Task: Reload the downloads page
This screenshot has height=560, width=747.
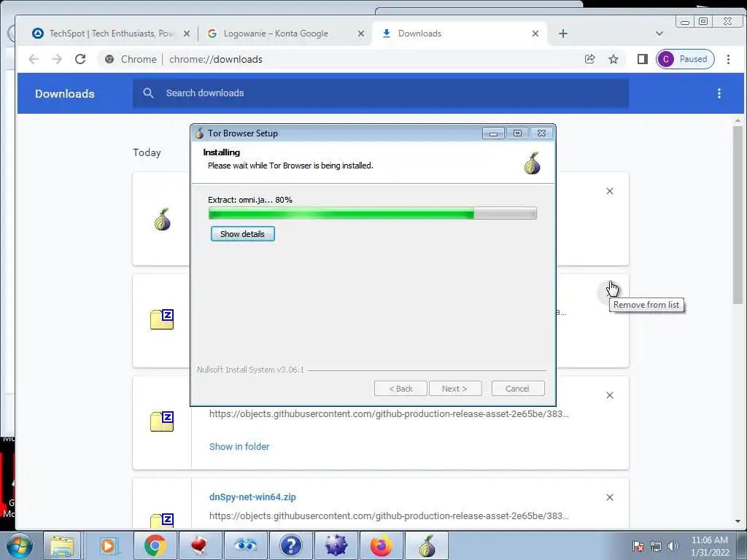Action: click(80, 59)
